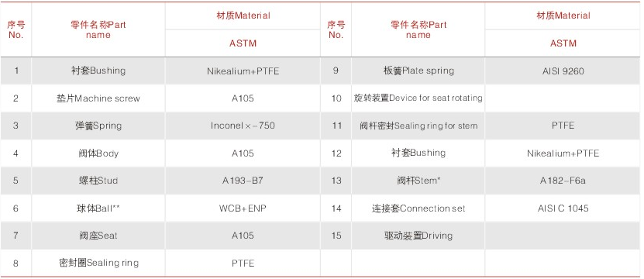Screen dimensions: 644x279
Task: Click the A182-F6a material cell
Action: click(563, 181)
